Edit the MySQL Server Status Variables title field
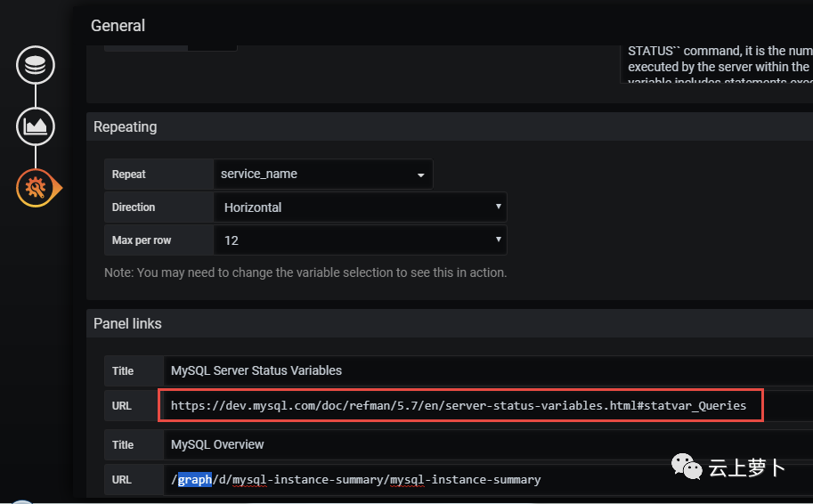Viewport: 813px width, 504px height. pyautogui.click(x=488, y=370)
